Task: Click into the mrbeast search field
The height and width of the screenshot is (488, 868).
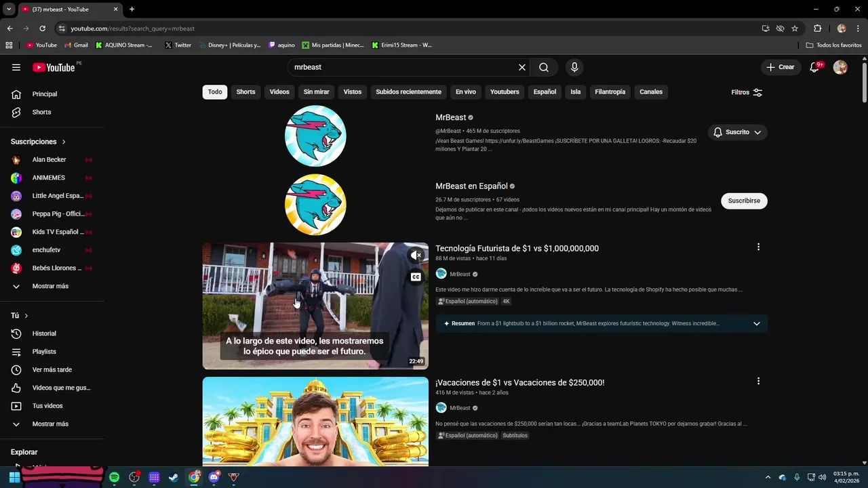Action: coord(403,67)
